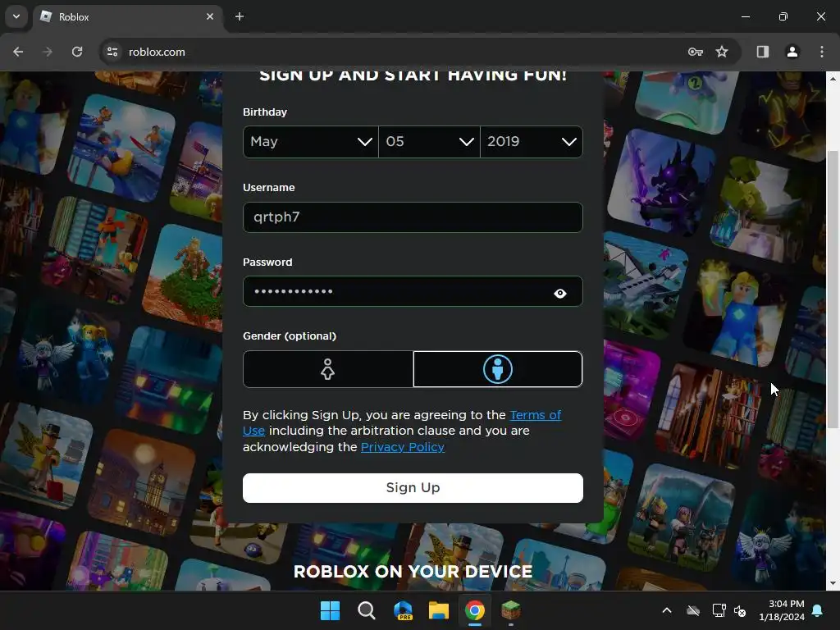
Task: Click the scrollbar up arrow
Action: 833,78
